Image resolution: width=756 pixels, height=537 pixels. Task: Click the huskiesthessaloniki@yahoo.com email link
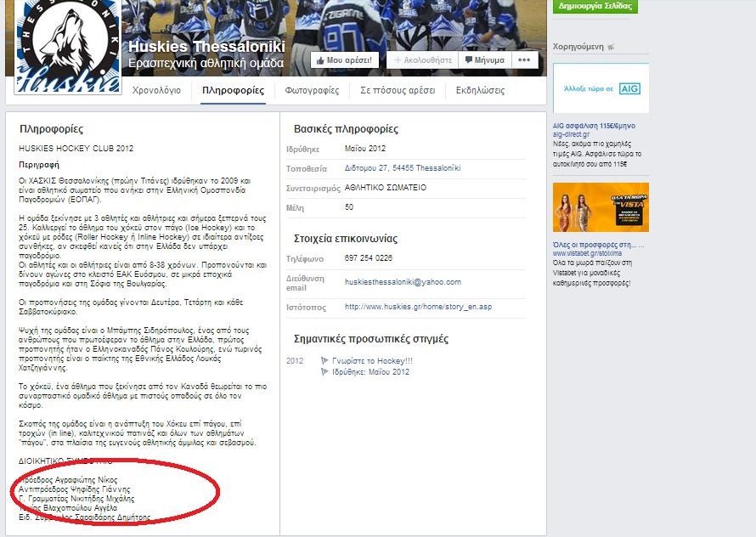pos(403,282)
